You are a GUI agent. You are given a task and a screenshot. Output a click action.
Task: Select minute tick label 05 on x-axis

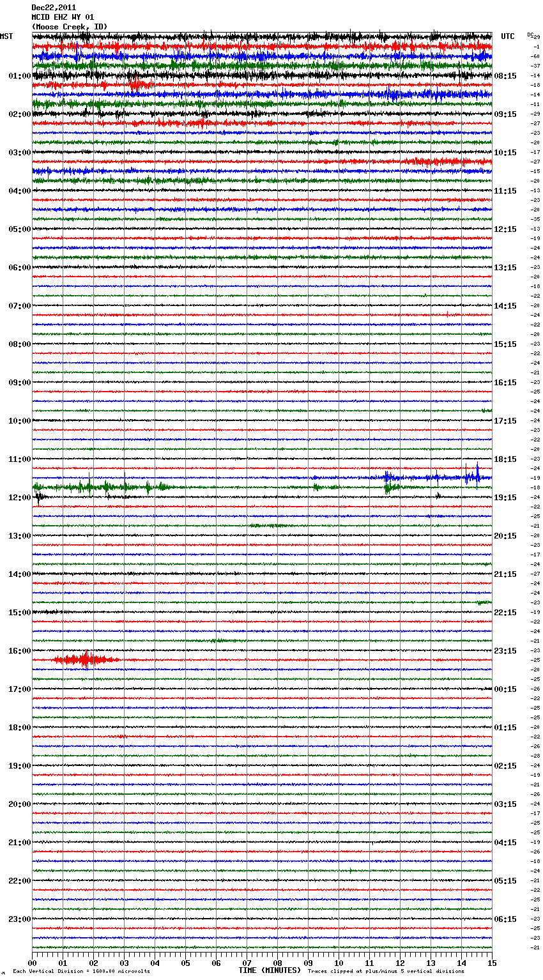click(x=186, y=963)
